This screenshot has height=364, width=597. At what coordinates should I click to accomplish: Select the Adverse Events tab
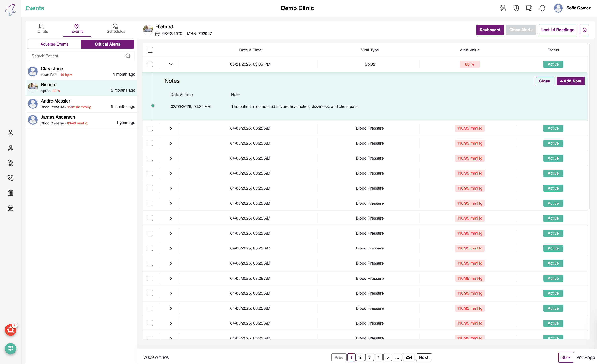click(54, 44)
